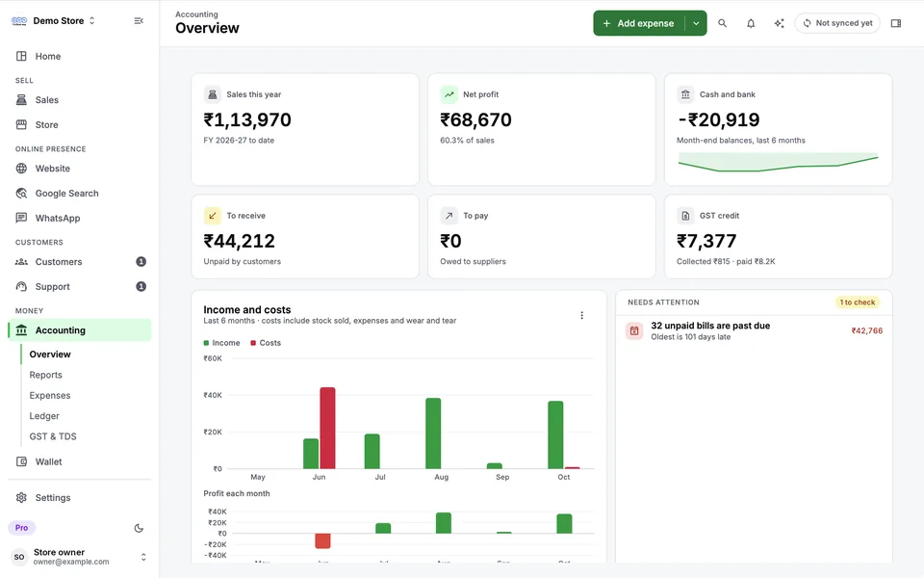Click the Pro plan badge

pyautogui.click(x=22, y=527)
